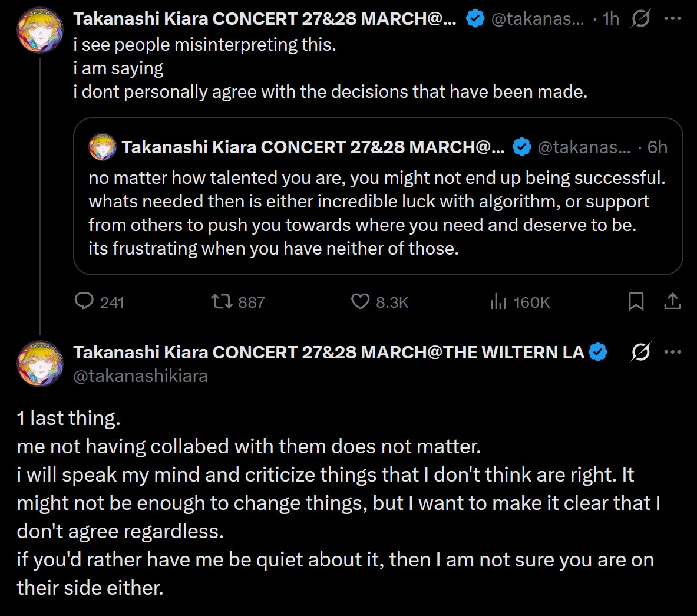Click the '1h' timestamp on first tweet
This screenshot has width=697, height=616.
point(611,19)
